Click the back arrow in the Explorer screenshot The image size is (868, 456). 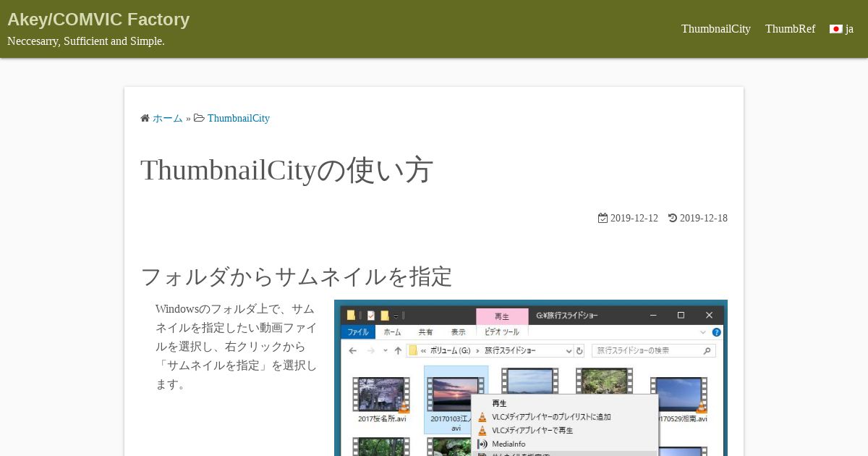click(x=352, y=350)
